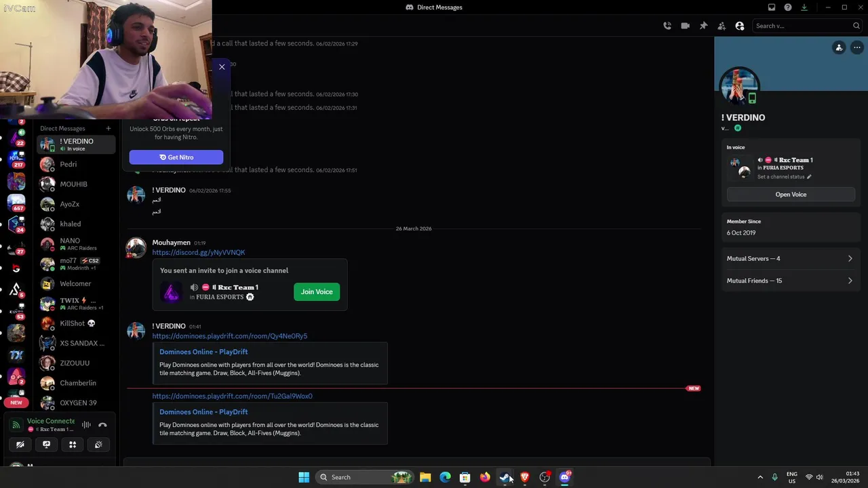Open friend options on profile banner
Screen dimensions: 868x488
[839, 47]
